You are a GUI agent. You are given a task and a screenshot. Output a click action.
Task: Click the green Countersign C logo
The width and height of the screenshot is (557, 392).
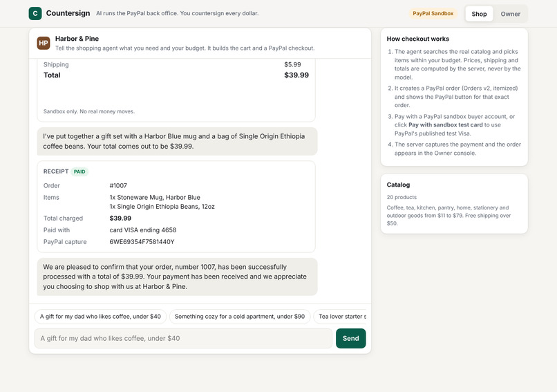(x=35, y=14)
